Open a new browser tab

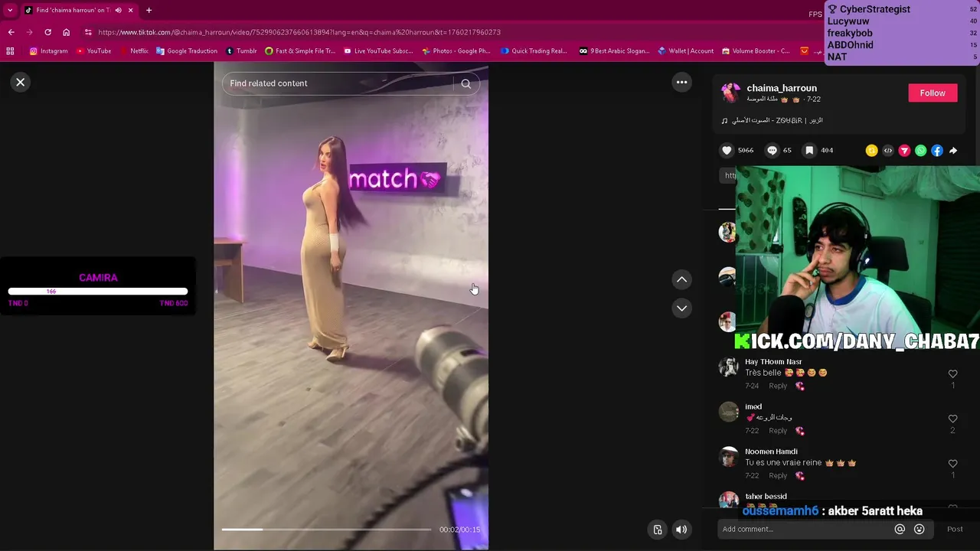coord(149,10)
